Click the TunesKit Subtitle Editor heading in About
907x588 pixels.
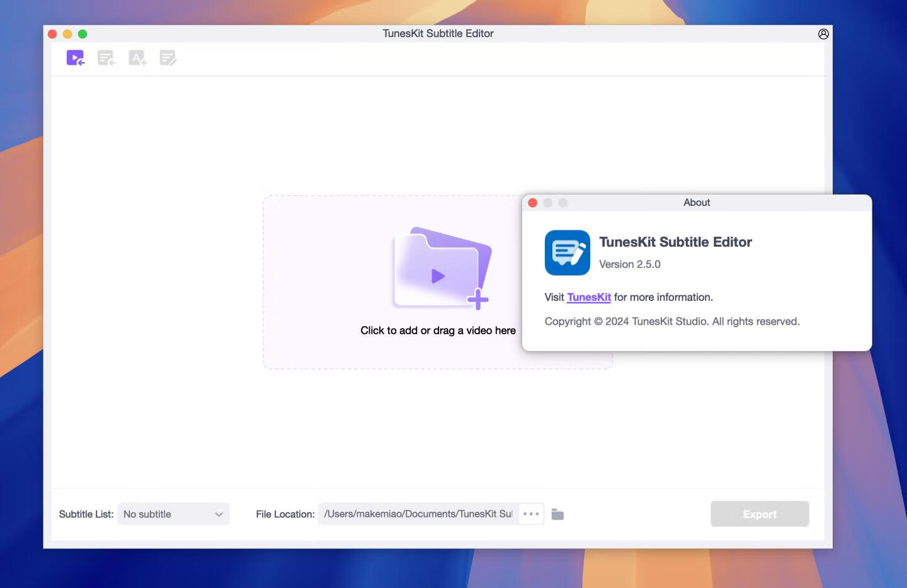[675, 242]
